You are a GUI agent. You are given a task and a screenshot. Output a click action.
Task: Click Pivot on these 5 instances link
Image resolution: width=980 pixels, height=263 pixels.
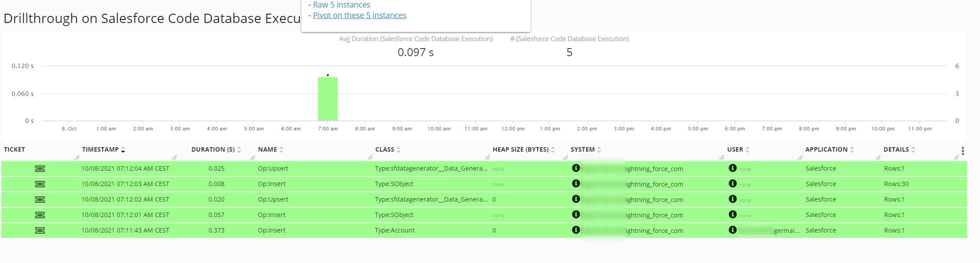[x=359, y=15]
